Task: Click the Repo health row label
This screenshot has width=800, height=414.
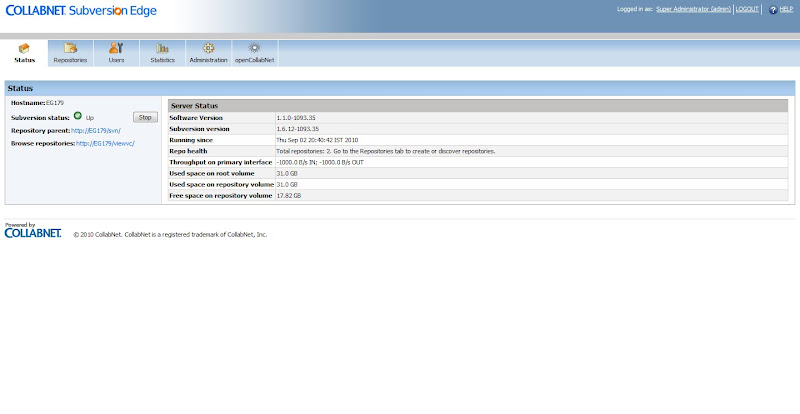Action: (x=188, y=152)
